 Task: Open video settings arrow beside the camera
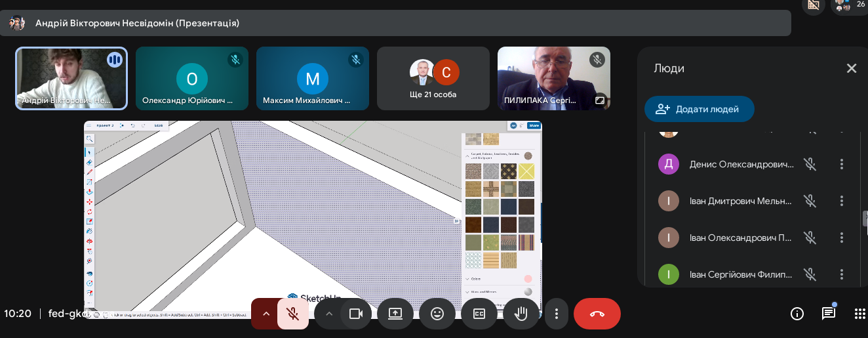pos(329,314)
